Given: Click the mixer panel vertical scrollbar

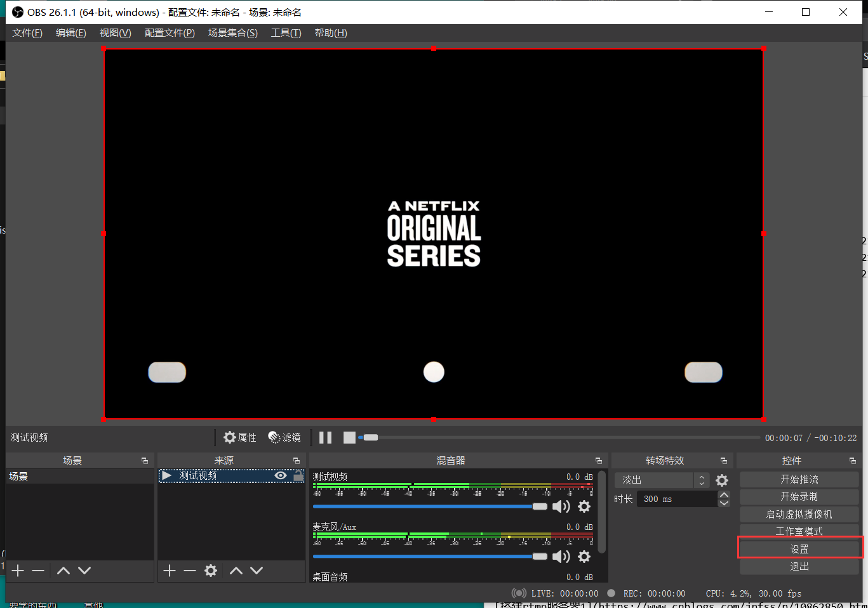Looking at the screenshot, I should click(601, 512).
